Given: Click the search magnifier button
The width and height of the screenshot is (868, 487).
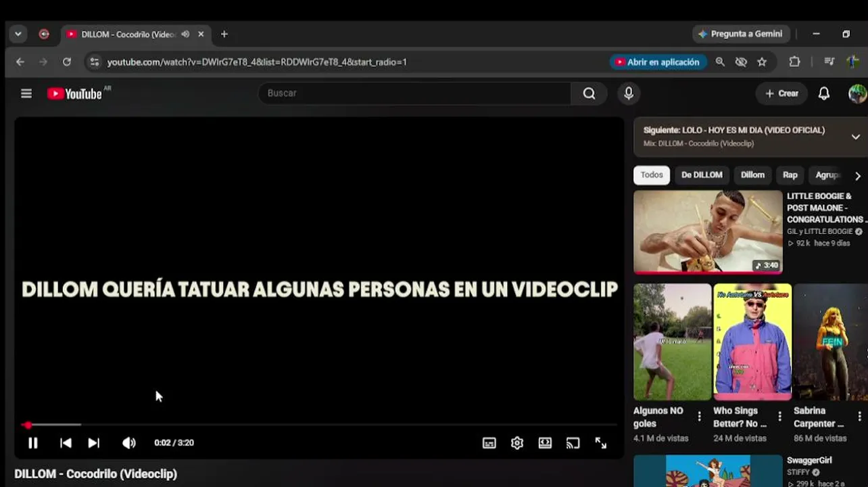Looking at the screenshot, I should click(x=589, y=93).
